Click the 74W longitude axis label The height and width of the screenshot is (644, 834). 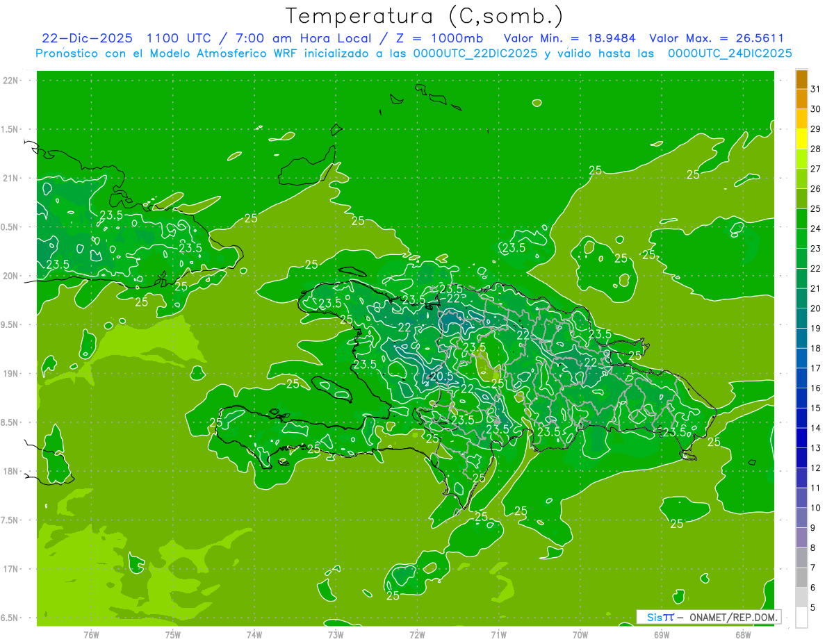click(254, 634)
